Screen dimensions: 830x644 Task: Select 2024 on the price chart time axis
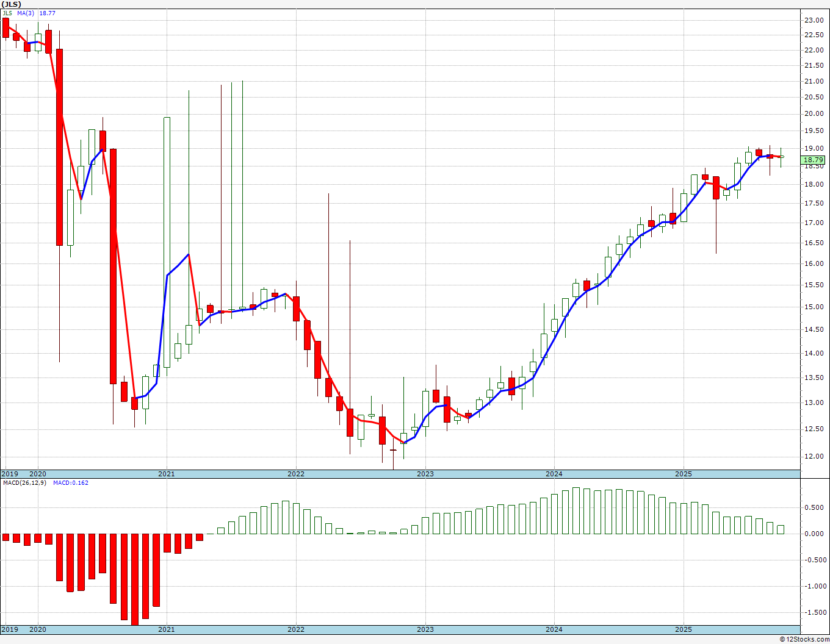tap(554, 474)
